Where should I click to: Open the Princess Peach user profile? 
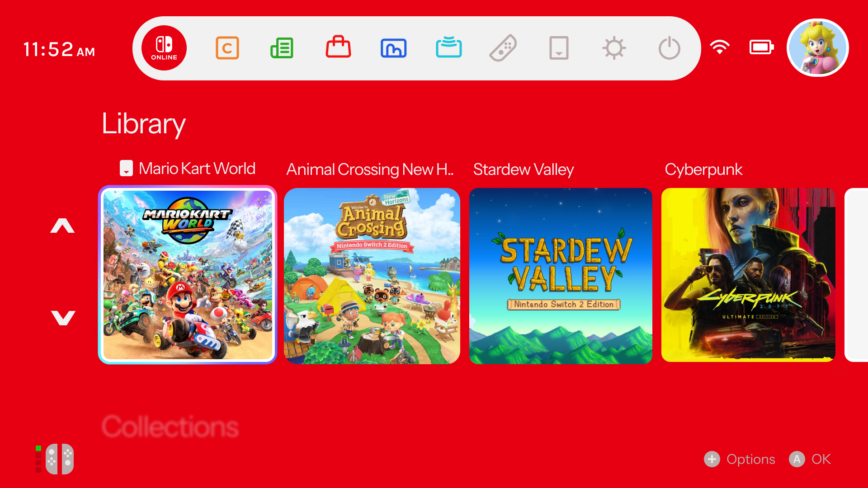point(817,48)
